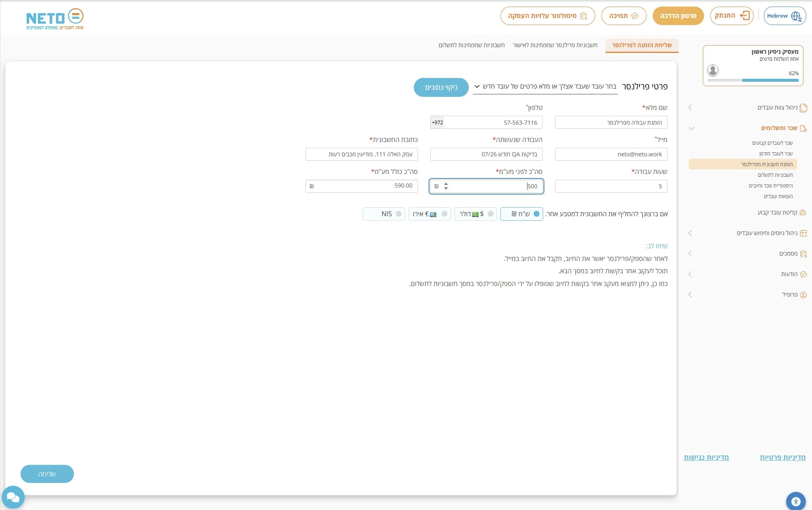This screenshot has height=510, width=812.
Task: Click the globe Hebrew language selector
Action: coord(784,16)
